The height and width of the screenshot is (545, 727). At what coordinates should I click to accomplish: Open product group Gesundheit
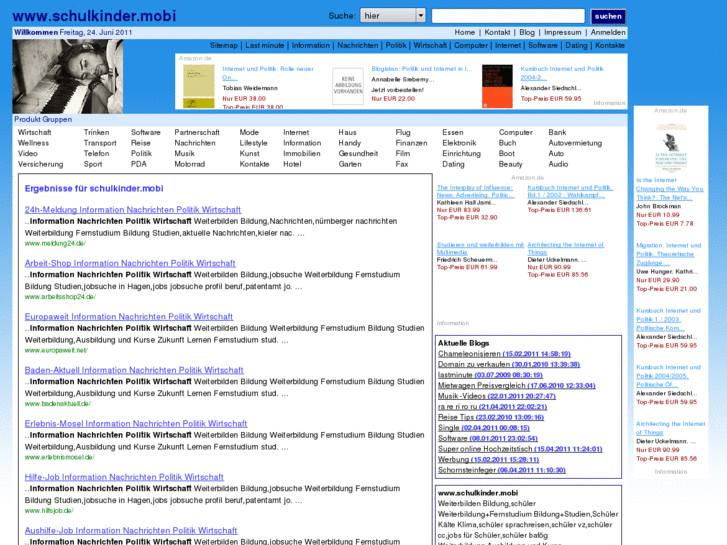click(358, 154)
